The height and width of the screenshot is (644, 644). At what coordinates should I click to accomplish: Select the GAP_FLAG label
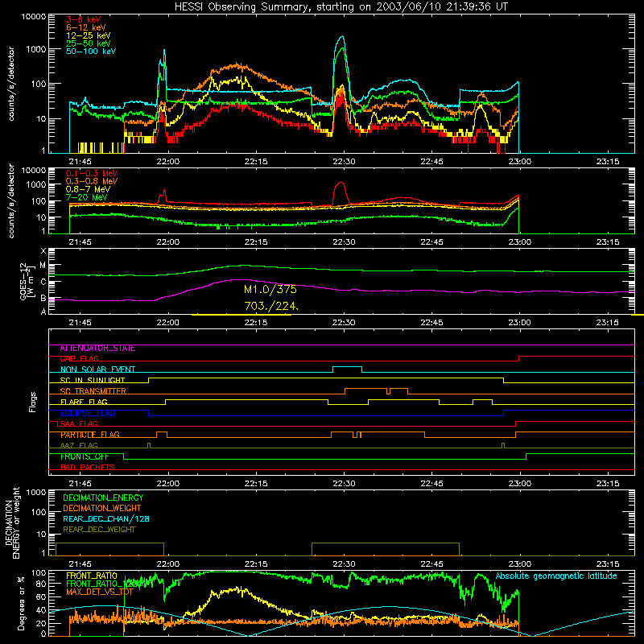tap(80, 359)
